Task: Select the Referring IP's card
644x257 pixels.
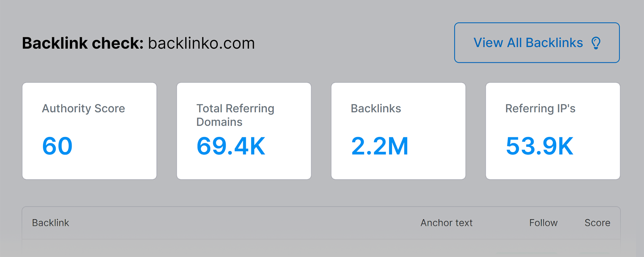Action: (x=553, y=131)
